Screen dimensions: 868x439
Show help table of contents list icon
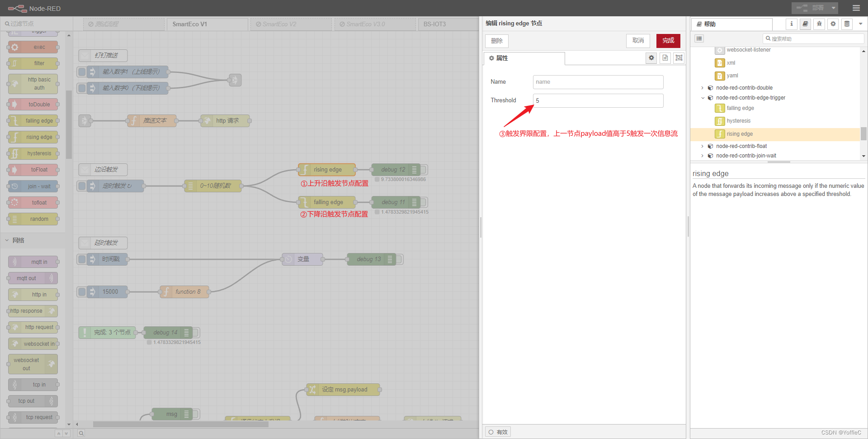click(699, 38)
